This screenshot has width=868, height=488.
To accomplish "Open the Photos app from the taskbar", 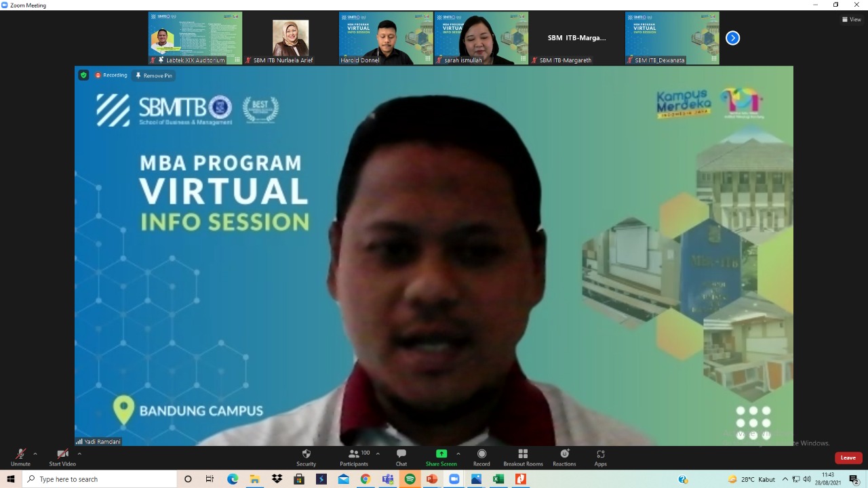I will (x=476, y=479).
